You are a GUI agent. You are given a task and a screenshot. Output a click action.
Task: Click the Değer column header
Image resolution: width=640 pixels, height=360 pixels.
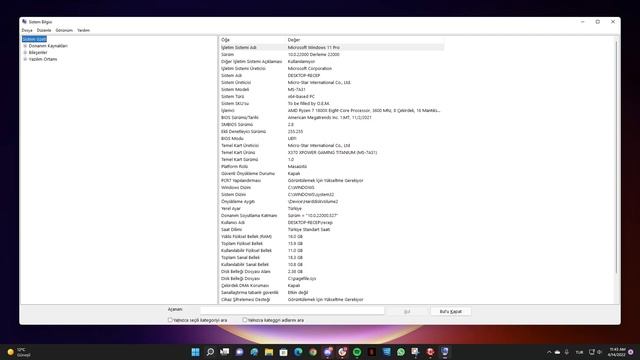(x=294, y=40)
